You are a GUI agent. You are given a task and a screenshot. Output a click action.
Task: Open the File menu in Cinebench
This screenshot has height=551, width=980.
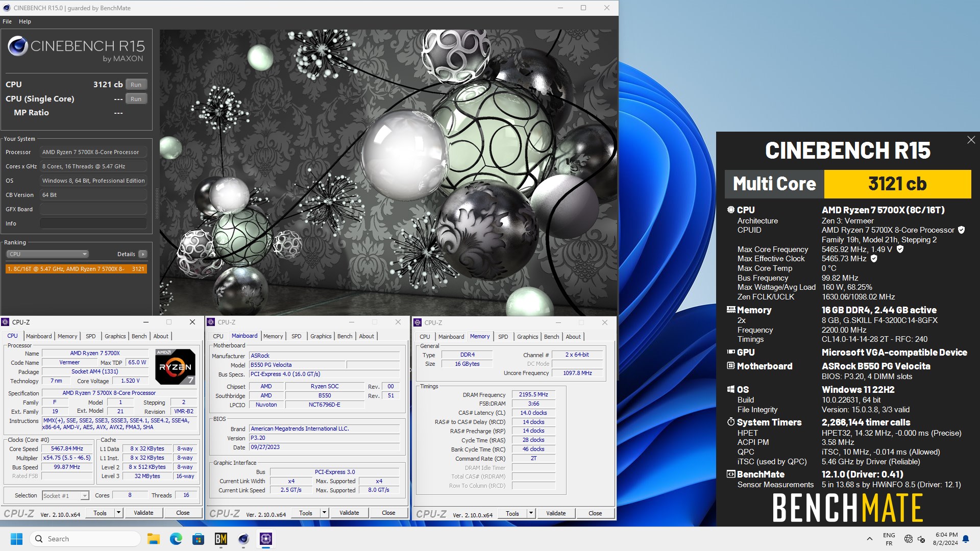click(x=7, y=21)
